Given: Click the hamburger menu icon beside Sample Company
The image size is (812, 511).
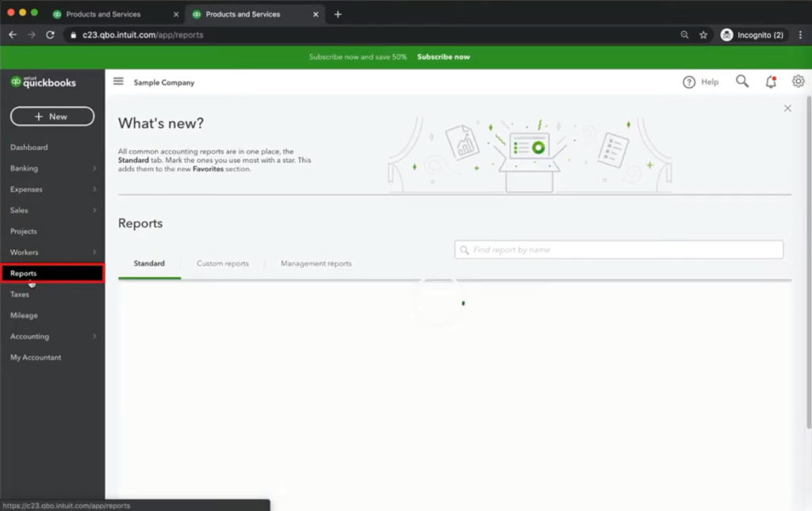Looking at the screenshot, I should [119, 82].
